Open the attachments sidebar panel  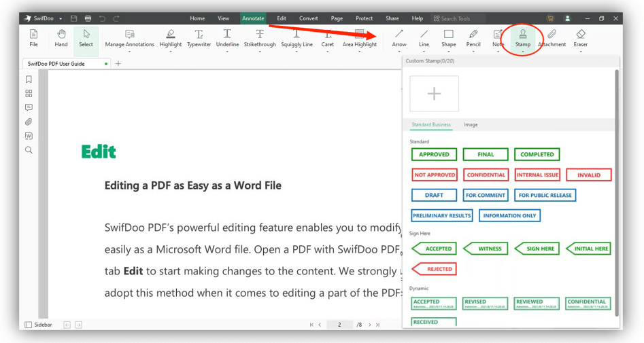[x=29, y=122]
